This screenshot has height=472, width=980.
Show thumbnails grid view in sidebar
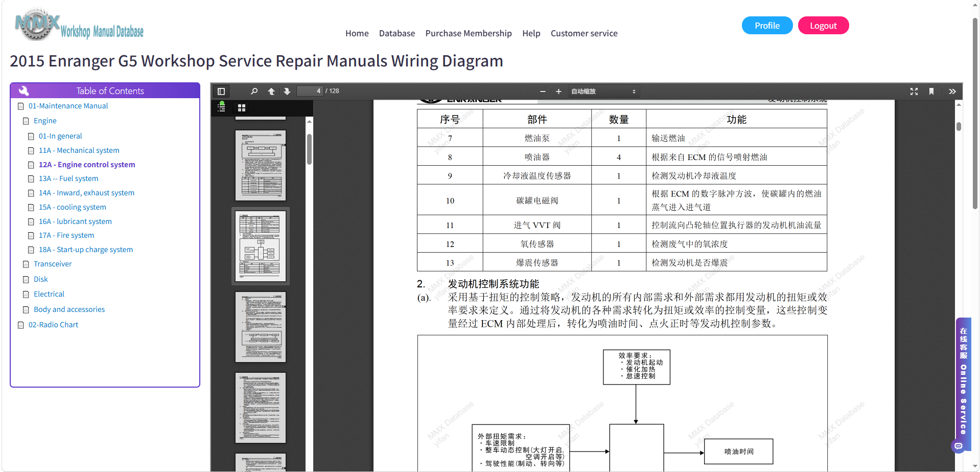pos(242,107)
